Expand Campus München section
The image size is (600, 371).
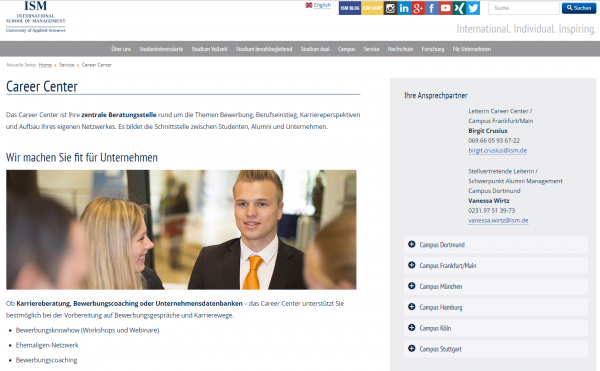pyautogui.click(x=496, y=286)
